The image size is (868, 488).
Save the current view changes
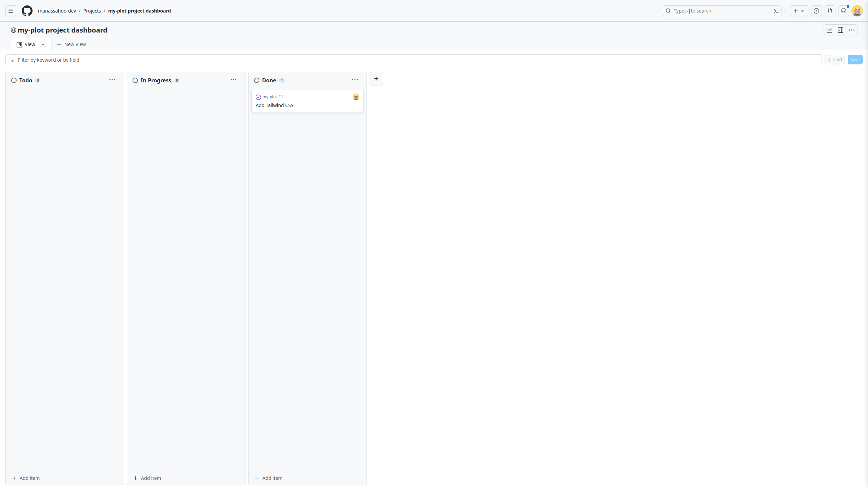[855, 59]
